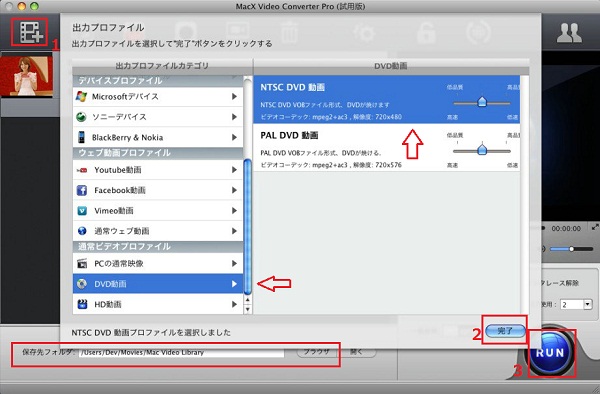Select Microsoftデバイス category
Screen dimensions: 600x394
[x=158, y=97]
